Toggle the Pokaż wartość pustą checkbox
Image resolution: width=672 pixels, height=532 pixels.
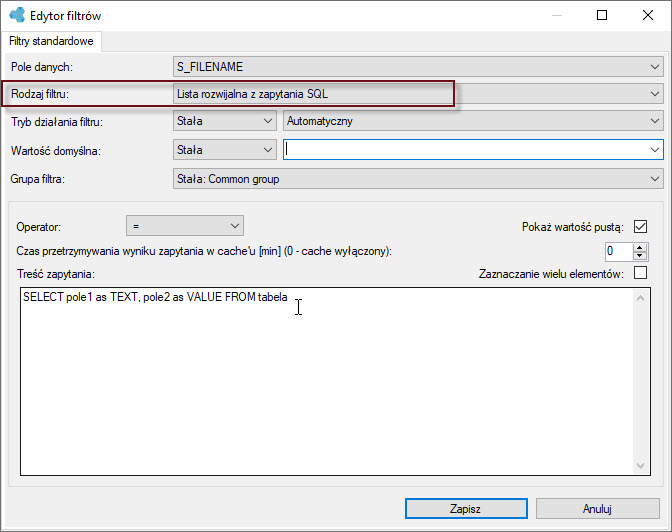[x=640, y=226]
